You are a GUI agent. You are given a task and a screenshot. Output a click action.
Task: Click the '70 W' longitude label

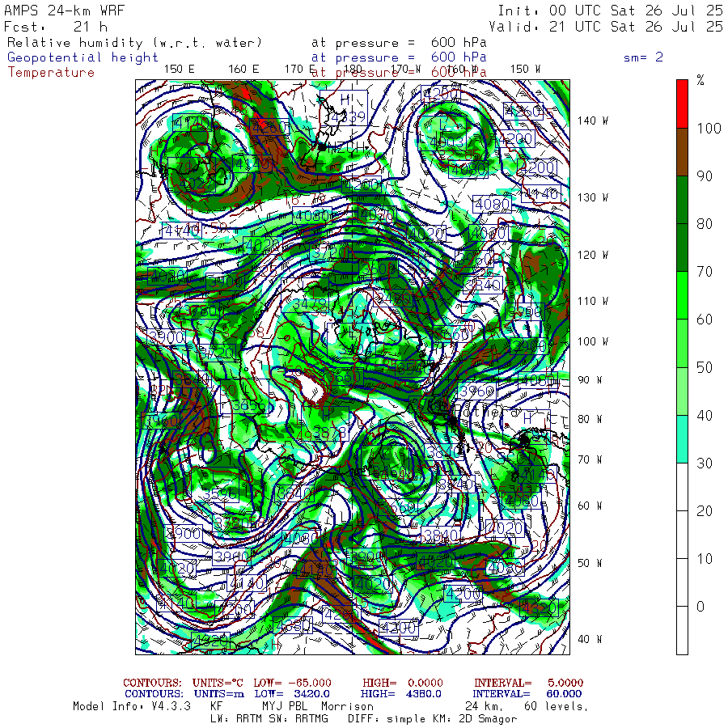click(x=590, y=459)
